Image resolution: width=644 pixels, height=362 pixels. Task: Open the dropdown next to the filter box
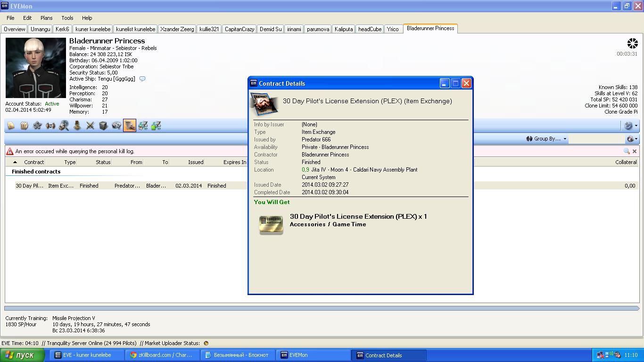coord(632,139)
